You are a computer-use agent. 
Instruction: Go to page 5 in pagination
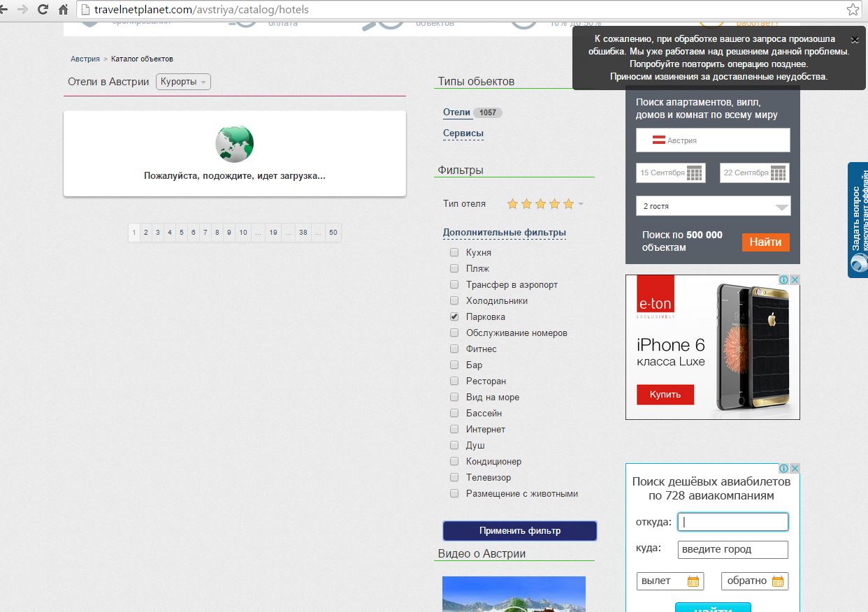(x=181, y=233)
